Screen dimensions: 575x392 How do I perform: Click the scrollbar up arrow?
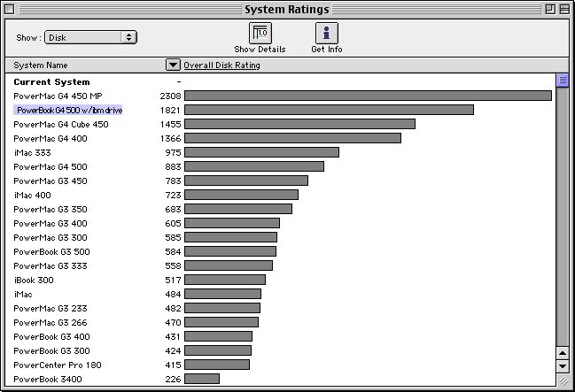click(563, 353)
